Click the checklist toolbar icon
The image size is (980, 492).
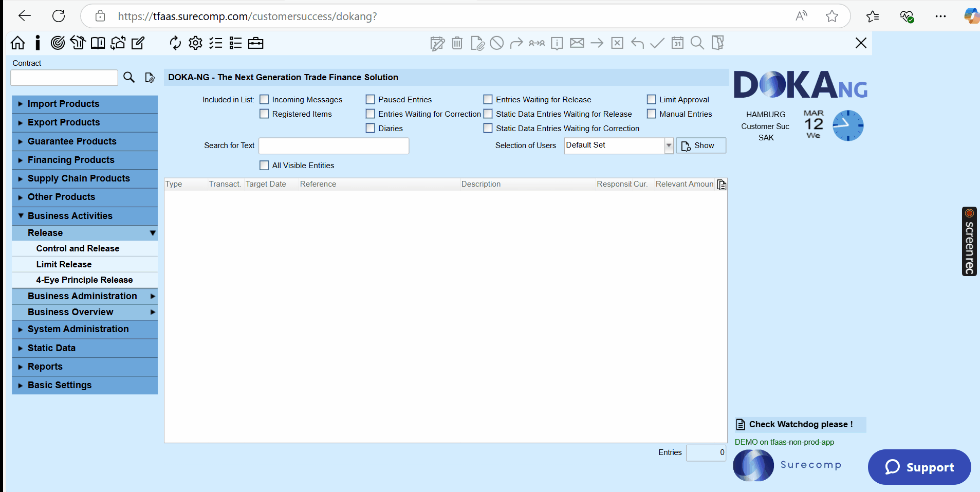coord(215,43)
